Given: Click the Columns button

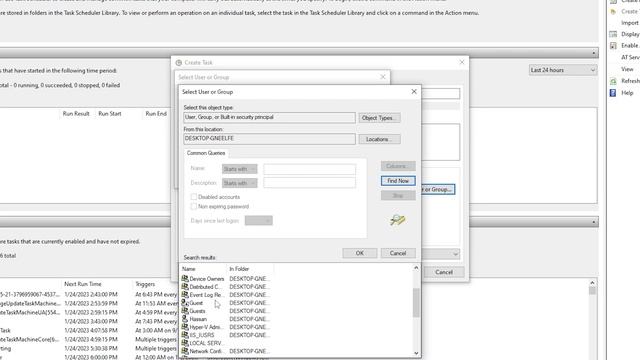Looking at the screenshot, I should pos(398,166).
